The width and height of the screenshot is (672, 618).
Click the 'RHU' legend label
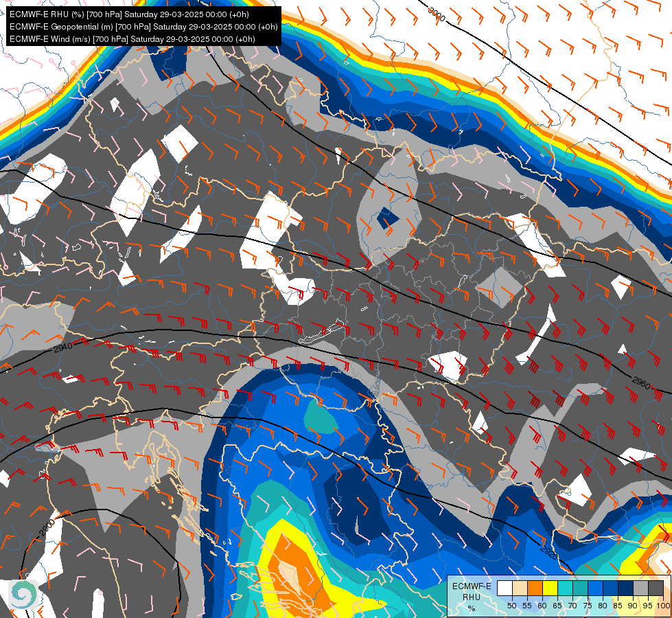[472, 597]
